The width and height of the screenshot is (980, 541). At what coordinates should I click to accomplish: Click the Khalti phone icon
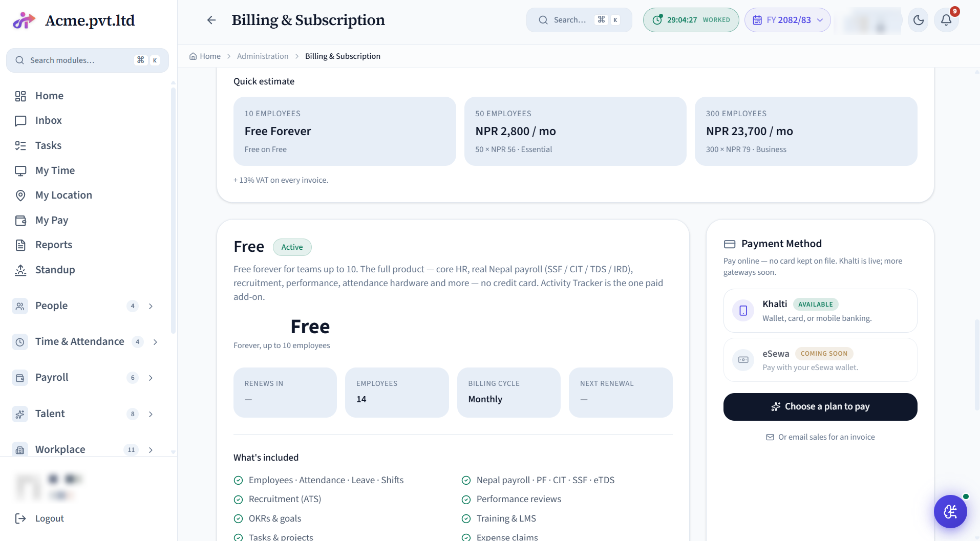[x=743, y=311]
